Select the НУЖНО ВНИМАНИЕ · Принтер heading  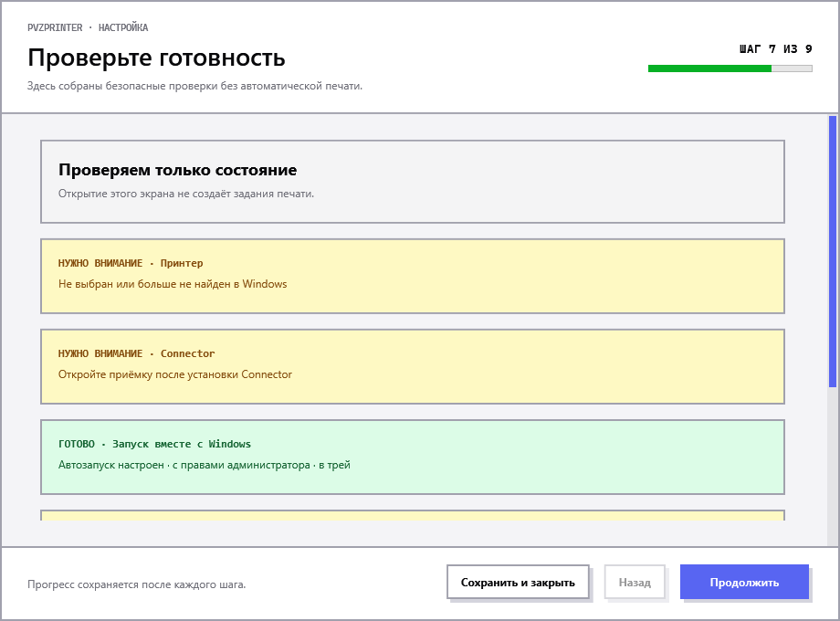click(131, 263)
